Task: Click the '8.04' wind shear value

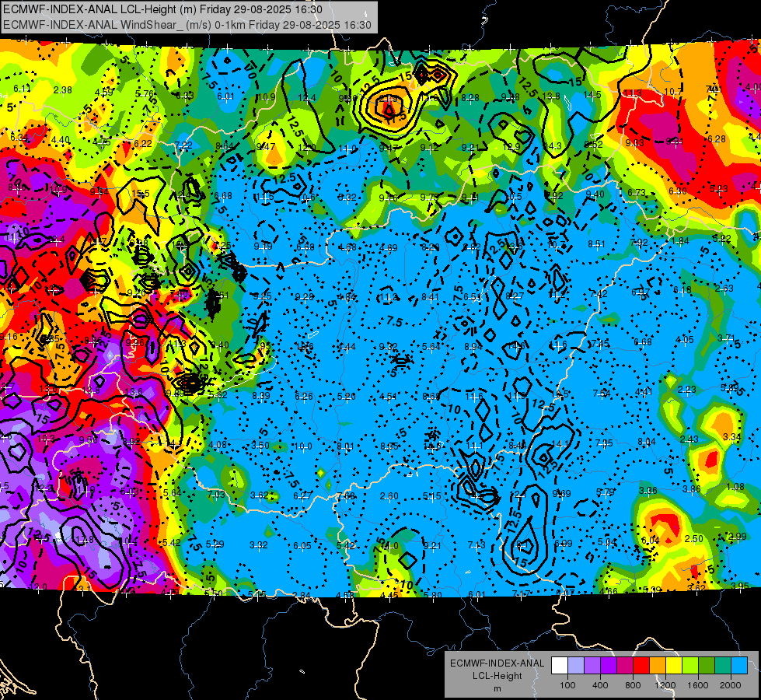Action: [x=646, y=442]
